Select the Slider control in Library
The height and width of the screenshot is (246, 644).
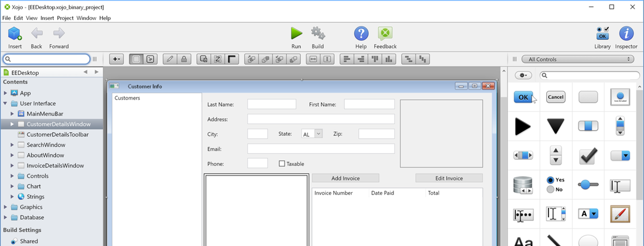tap(588, 185)
